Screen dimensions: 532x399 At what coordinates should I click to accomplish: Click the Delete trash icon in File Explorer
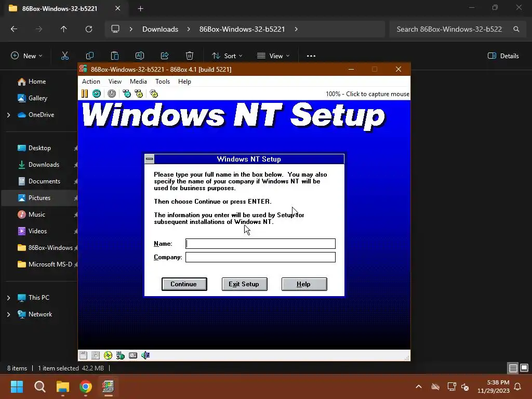[190, 56]
